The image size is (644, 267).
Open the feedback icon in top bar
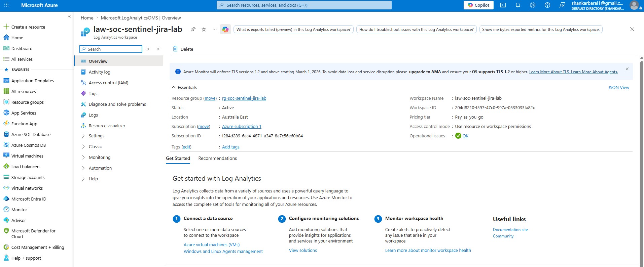(562, 5)
